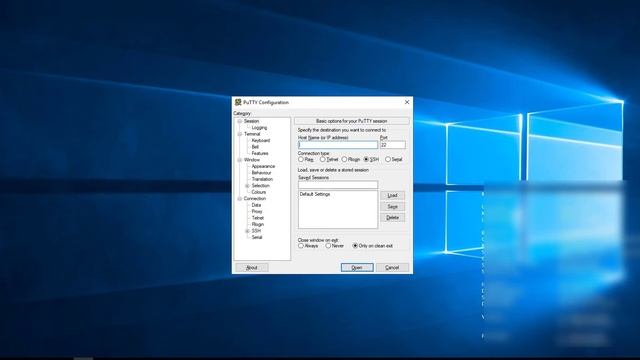Expand the Selection tree node
This screenshot has width=640, height=360.
coord(247,186)
